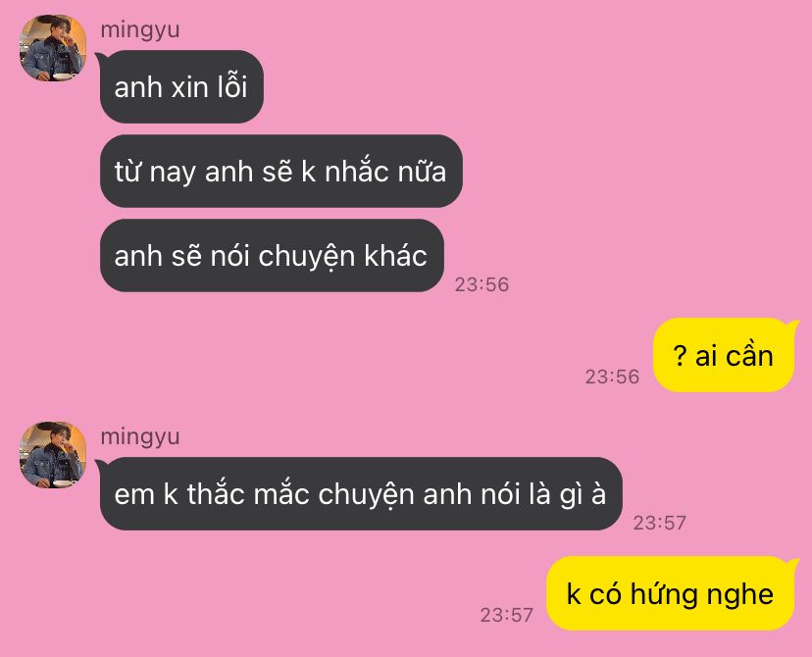Click the word 'lỗi' in first bubble
812x657 pixels.
[232, 86]
